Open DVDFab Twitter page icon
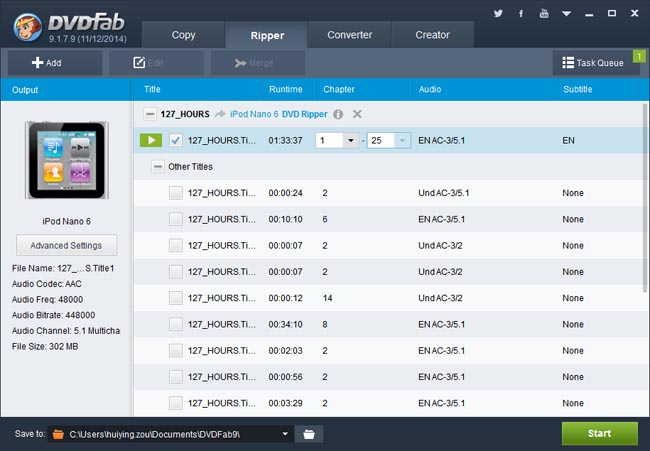 [x=498, y=14]
